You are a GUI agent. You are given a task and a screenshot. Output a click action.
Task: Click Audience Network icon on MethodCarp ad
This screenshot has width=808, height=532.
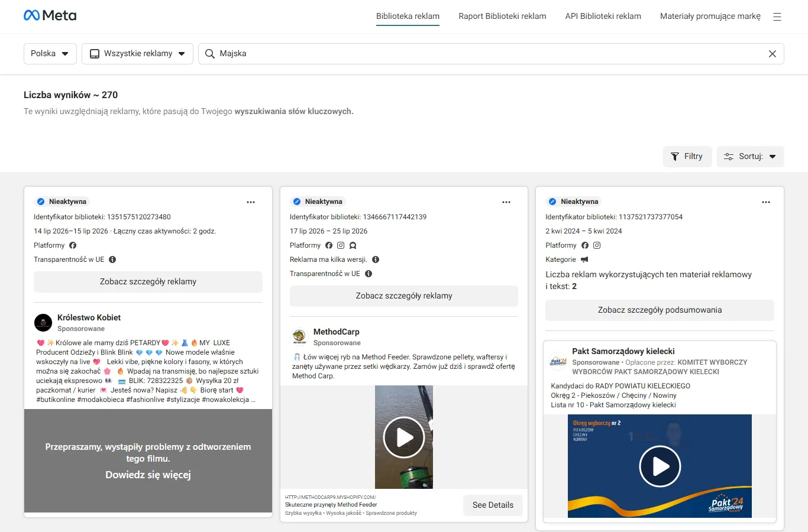(x=353, y=245)
